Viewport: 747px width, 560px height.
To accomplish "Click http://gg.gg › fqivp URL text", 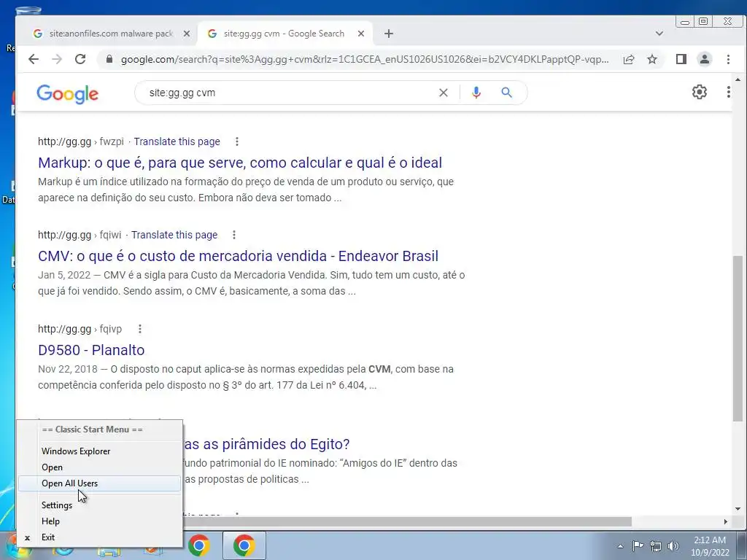I will [x=80, y=329].
